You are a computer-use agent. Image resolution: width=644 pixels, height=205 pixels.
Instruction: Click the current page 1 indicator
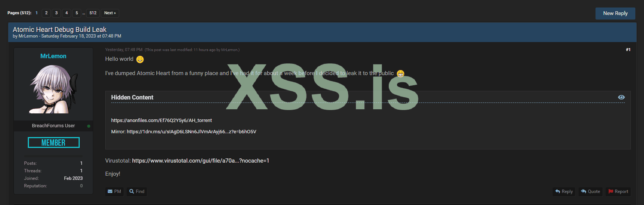tap(36, 13)
